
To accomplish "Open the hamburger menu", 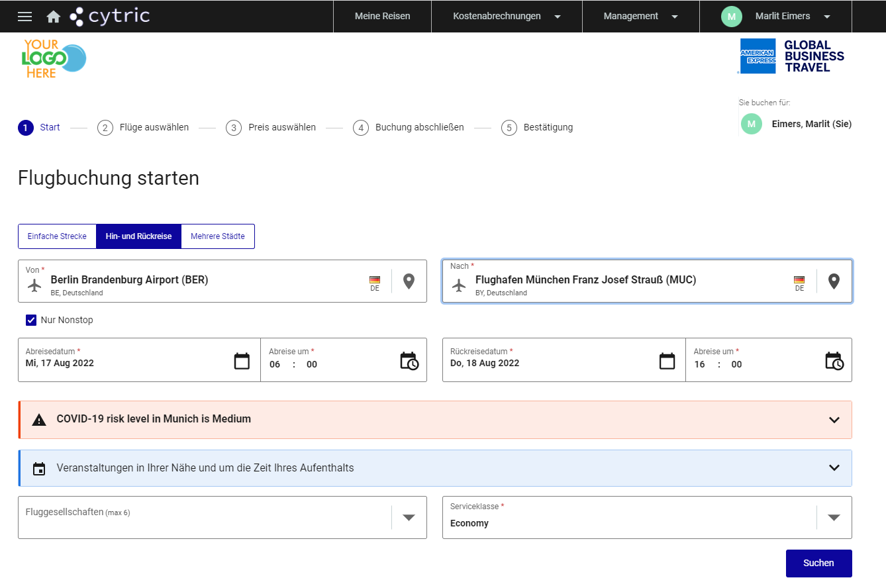I will pos(25,17).
